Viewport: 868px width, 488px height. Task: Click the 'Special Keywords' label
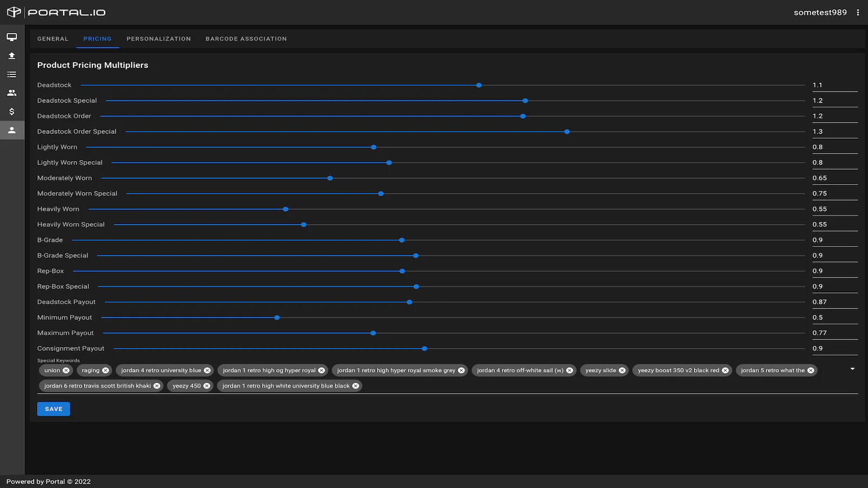(59, 361)
